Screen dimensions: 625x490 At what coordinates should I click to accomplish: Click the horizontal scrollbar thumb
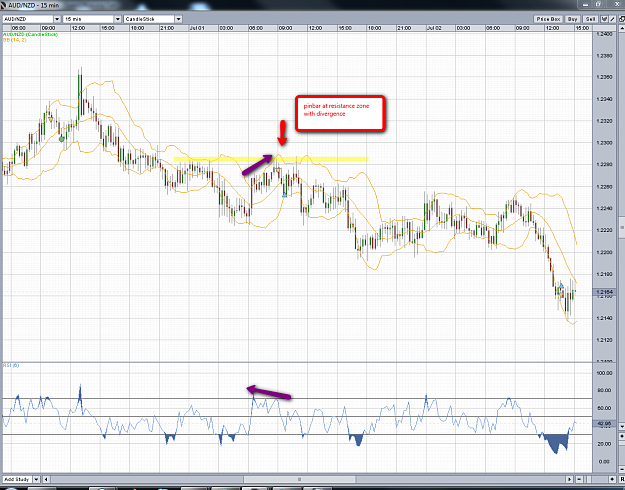[x=299, y=479]
